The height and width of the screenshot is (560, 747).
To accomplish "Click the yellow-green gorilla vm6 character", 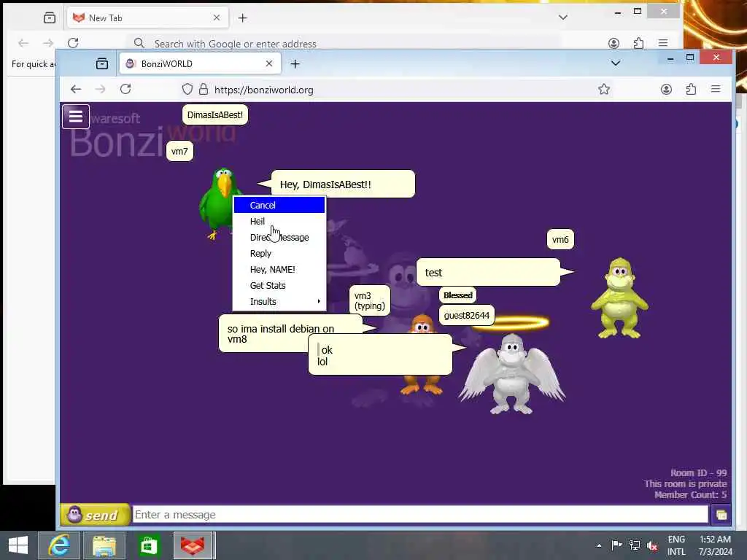I will click(619, 298).
